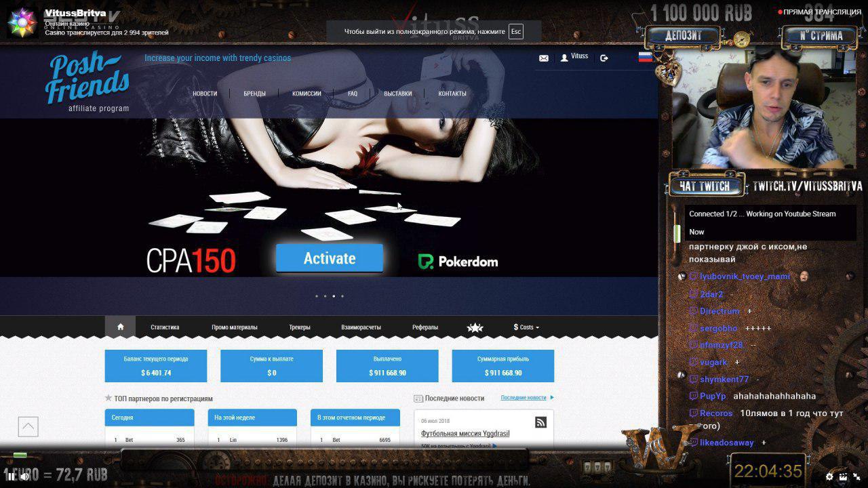The image size is (868, 488).
Task: Click the CPA150 banner text
Action: 191,261
